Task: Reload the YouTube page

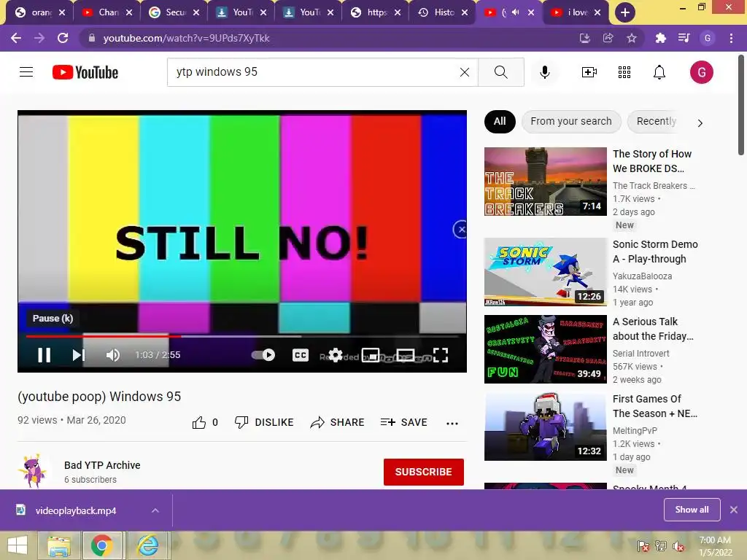Action: (63, 38)
